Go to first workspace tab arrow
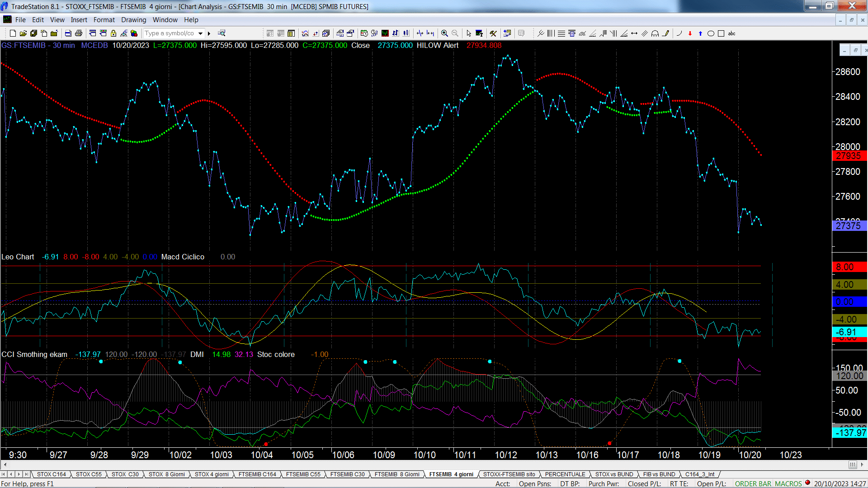Viewport: 868px width, 488px height. [x=4, y=474]
